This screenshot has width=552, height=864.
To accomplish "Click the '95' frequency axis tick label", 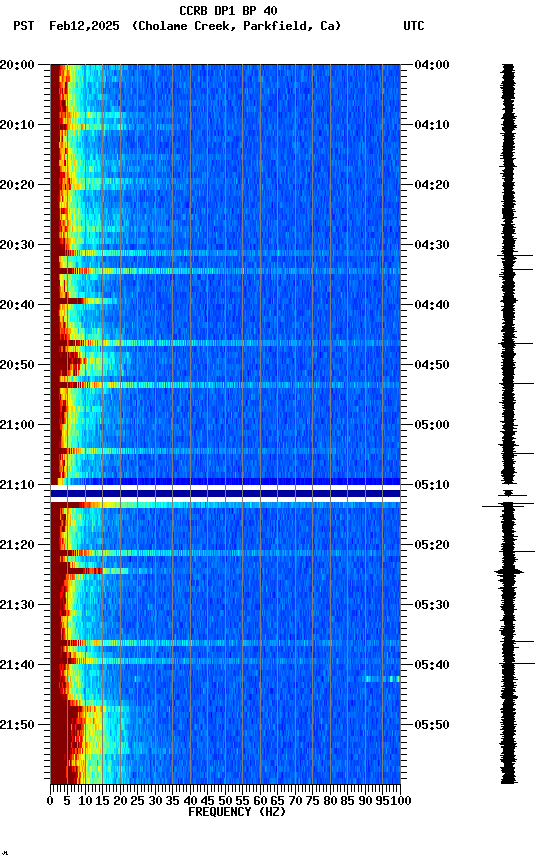I will (382, 802).
